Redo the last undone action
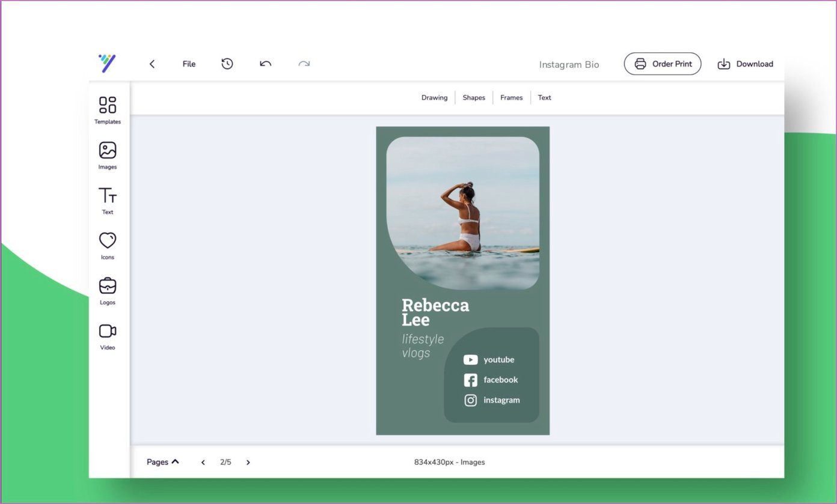This screenshot has width=837, height=504. (304, 64)
